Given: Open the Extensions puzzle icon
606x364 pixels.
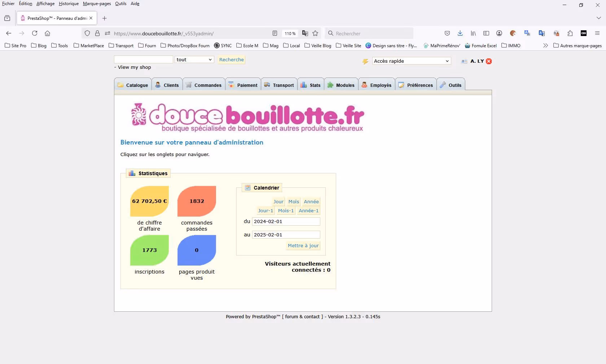Looking at the screenshot, I should point(570,33).
